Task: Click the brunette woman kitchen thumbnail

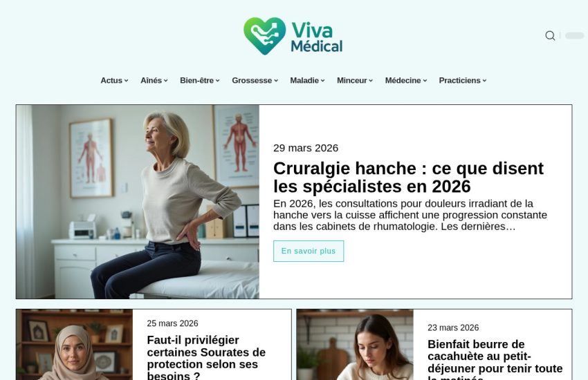Action: click(355, 345)
